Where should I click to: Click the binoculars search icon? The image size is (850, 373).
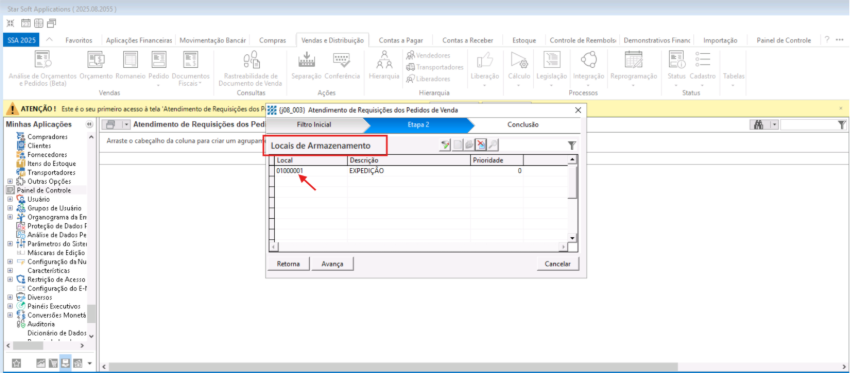point(759,125)
